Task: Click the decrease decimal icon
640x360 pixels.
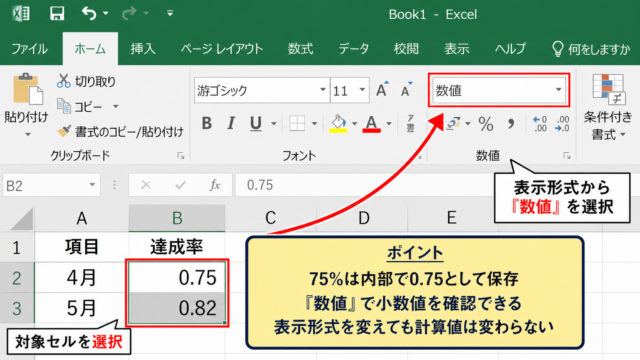Action: pyautogui.click(x=562, y=123)
